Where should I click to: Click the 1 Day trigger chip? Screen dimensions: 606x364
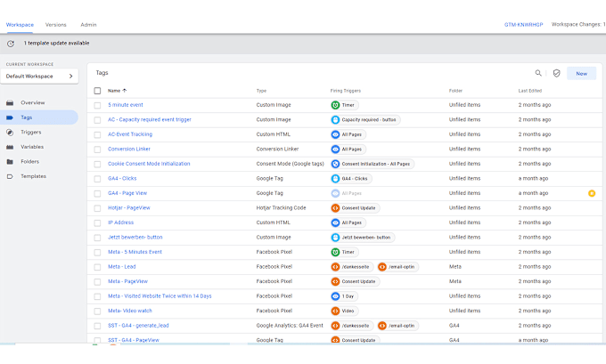pyautogui.click(x=344, y=296)
